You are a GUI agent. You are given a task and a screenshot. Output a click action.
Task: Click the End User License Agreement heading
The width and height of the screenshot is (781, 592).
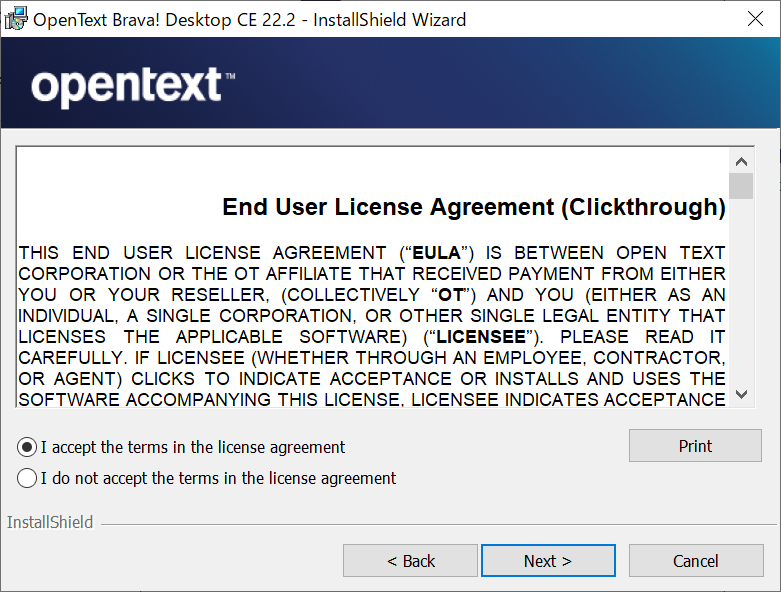pyautogui.click(x=474, y=207)
